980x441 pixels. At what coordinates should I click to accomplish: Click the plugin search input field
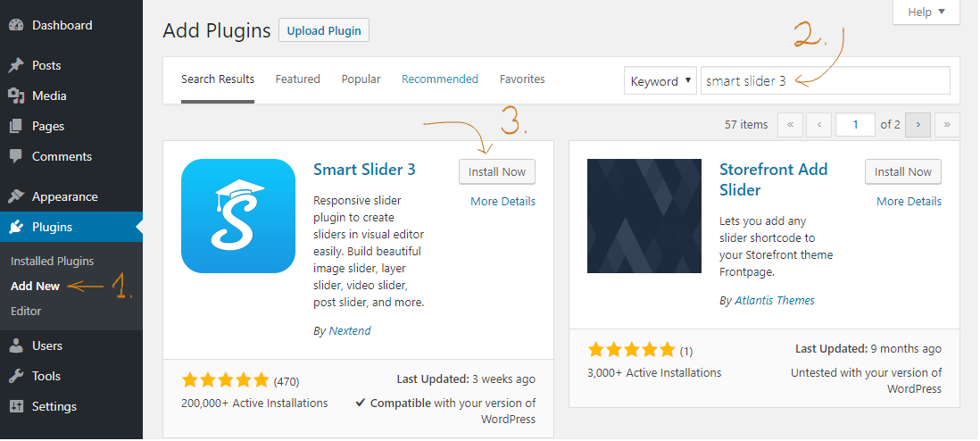(825, 80)
